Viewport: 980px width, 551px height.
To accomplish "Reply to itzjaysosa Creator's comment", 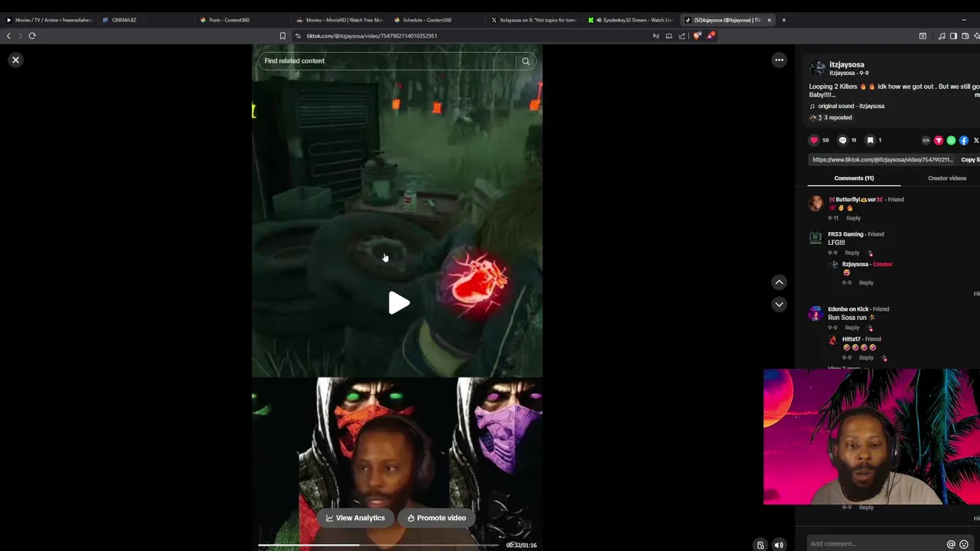I will click(866, 282).
